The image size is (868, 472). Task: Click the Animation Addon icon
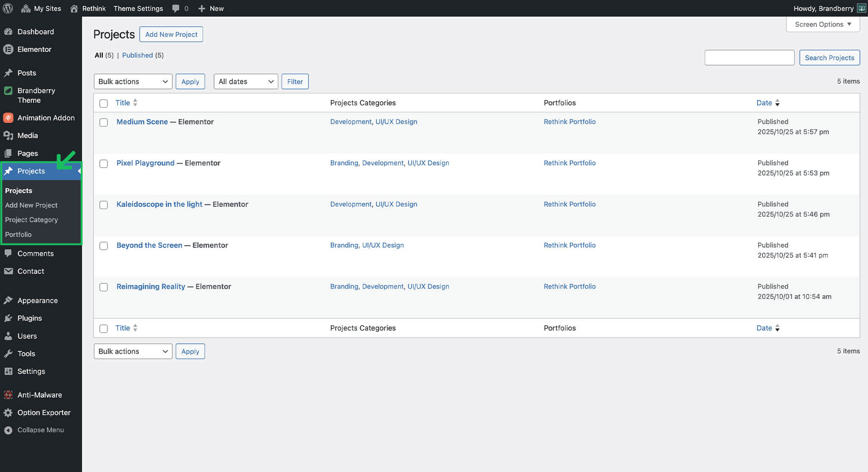tap(8, 118)
